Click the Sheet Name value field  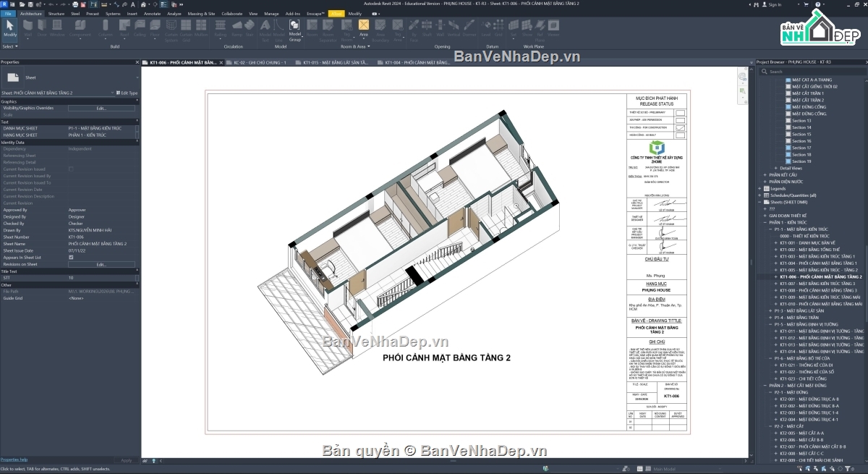tap(101, 244)
